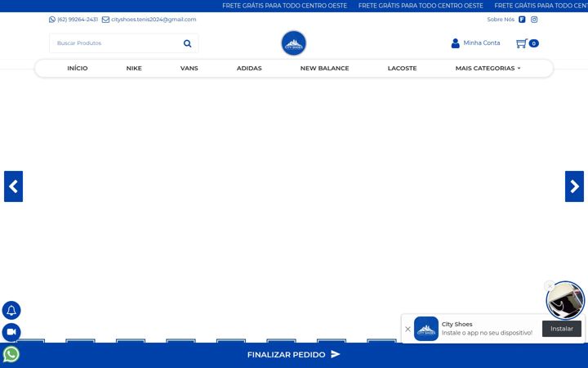Viewport: 588px width, 368px height.
Task: Click the envelope icon beside email
Action: (x=105, y=20)
